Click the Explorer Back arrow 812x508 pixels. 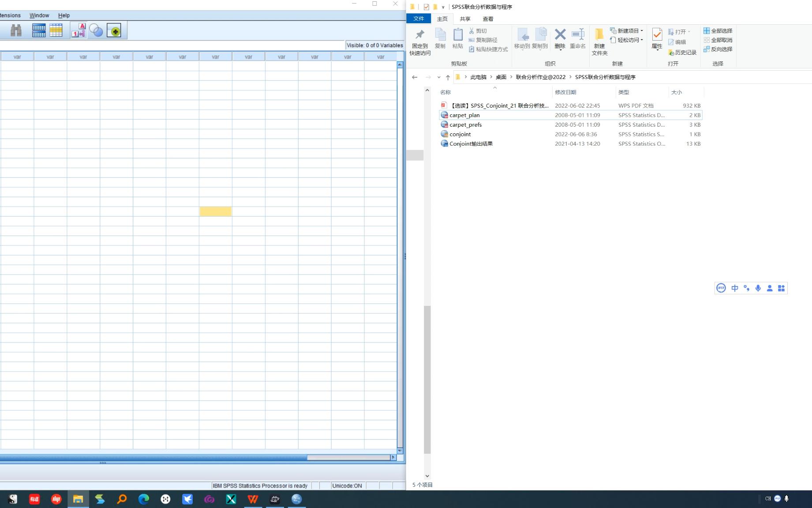pyautogui.click(x=415, y=77)
